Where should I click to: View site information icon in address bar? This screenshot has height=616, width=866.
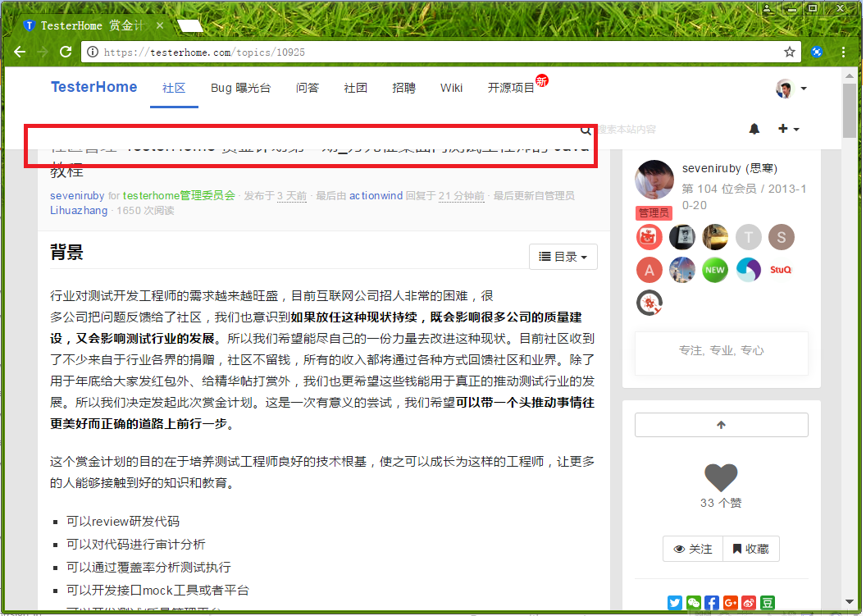click(x=93, y=52)
